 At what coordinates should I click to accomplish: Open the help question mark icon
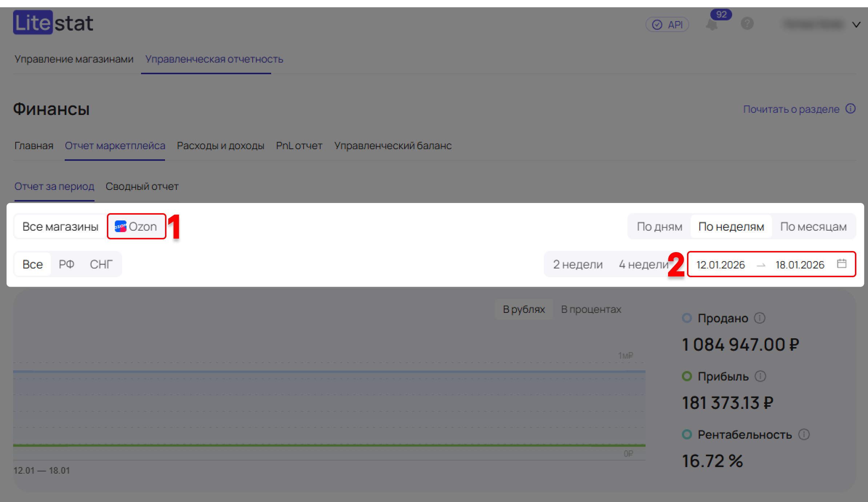[x=747, y=24]
